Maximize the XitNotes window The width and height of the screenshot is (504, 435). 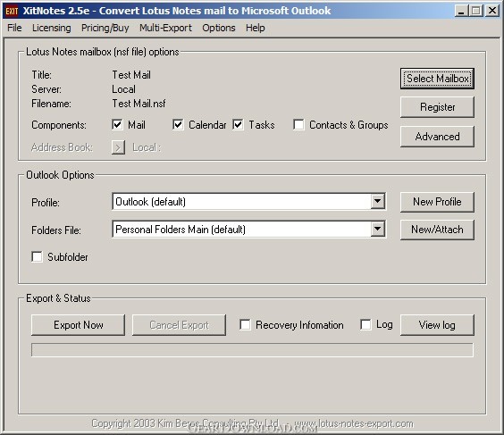pyautogui.click(x=476, y=11)
